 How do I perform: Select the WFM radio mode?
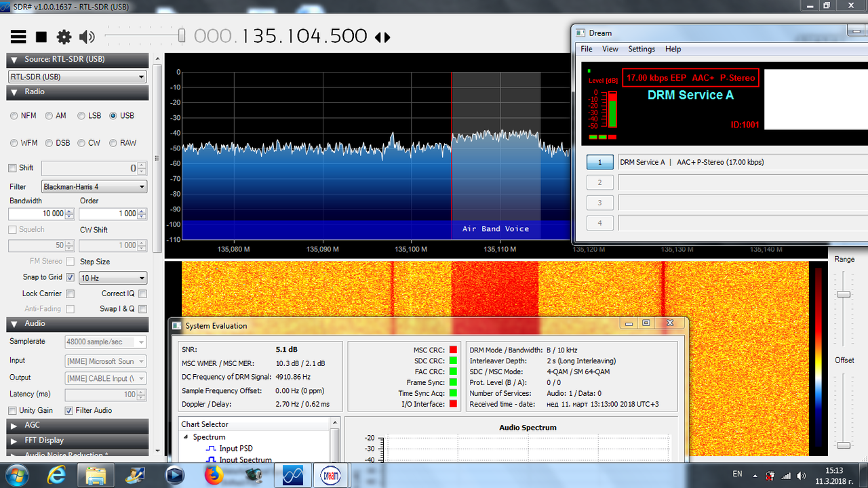pos(14,143)
